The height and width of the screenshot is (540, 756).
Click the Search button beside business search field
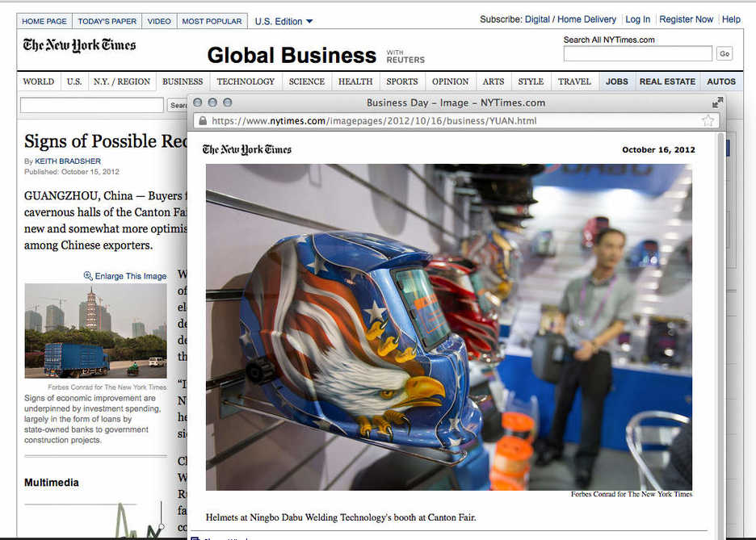[x=178, y=105]
